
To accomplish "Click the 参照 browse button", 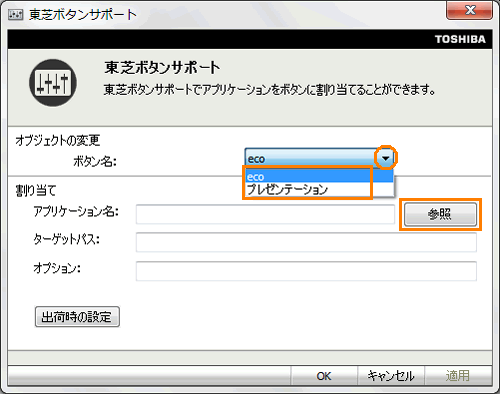I will click(x=440, y=214).
